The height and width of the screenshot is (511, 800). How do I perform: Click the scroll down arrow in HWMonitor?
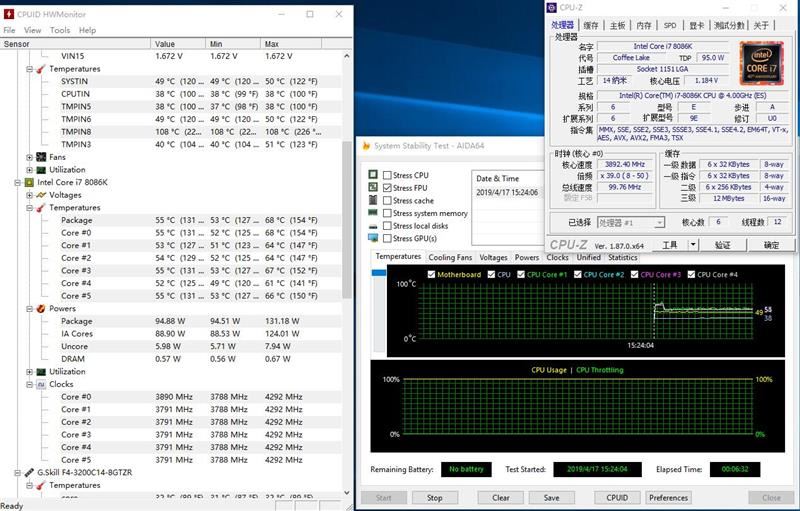[x=347, y=493]
